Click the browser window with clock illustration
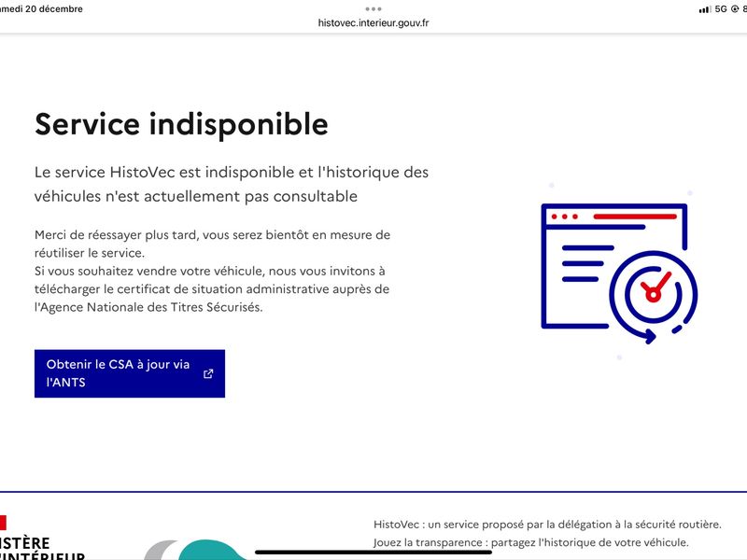This screenshot has height=560, width=747. pyautogui.click(x=619, y=273)
